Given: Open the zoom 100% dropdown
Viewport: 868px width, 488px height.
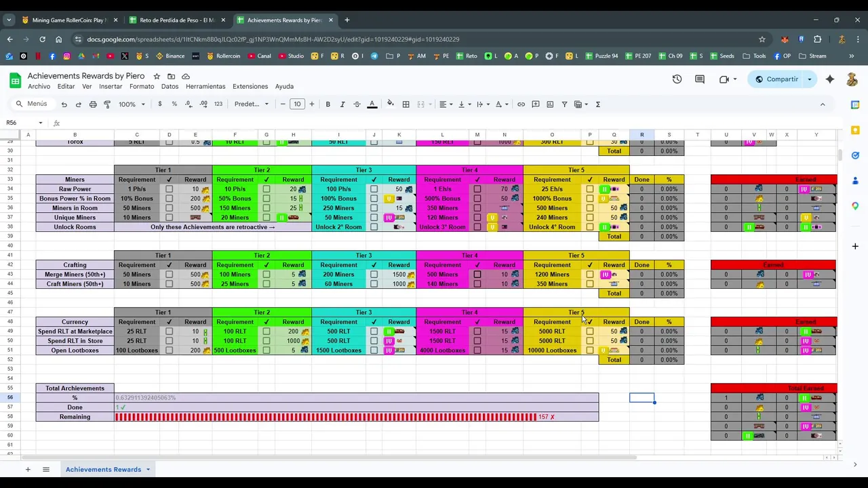Looking at the screenshot, I should [132, 104].
